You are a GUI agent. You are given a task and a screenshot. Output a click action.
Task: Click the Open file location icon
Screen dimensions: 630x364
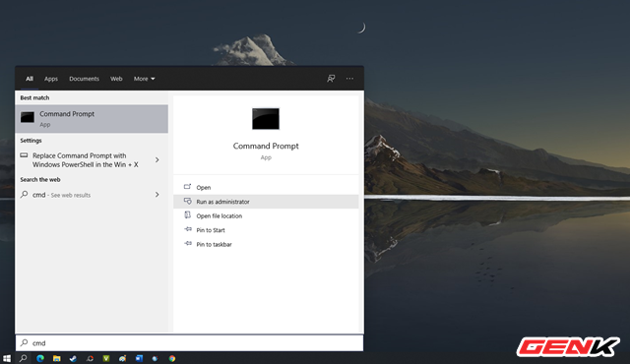pyautogui.click(x=188, y=215)
